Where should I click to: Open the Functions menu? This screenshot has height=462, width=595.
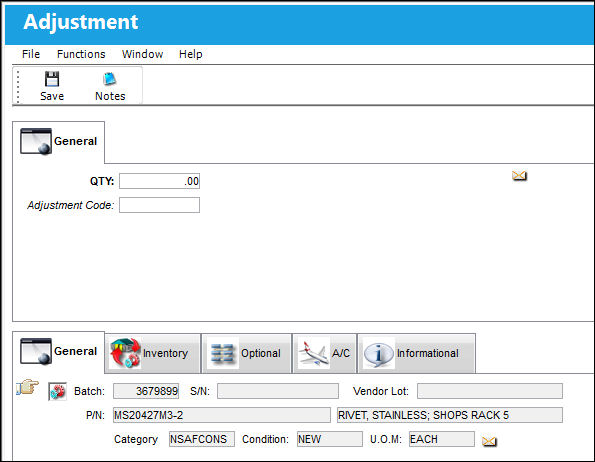(x=81, y=54)
